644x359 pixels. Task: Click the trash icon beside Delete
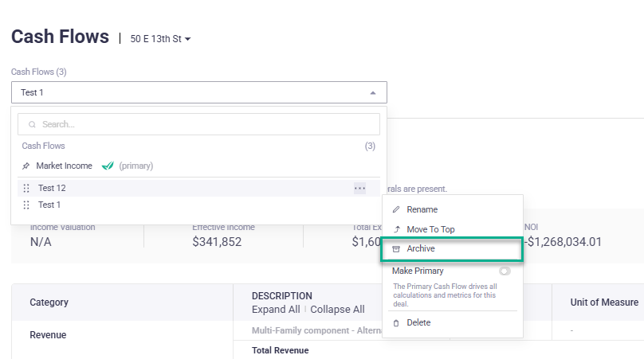pyautogui.click(x=396, y=322)
